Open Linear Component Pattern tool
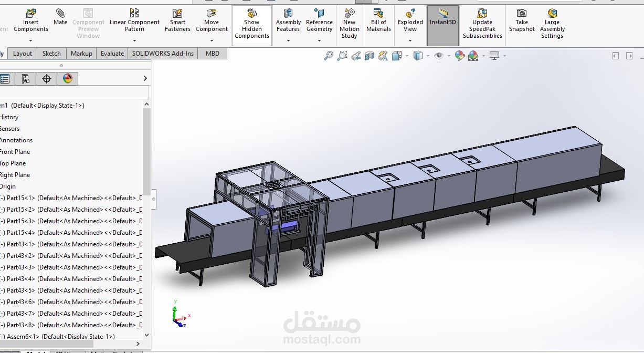 click(x=134, y=21)
